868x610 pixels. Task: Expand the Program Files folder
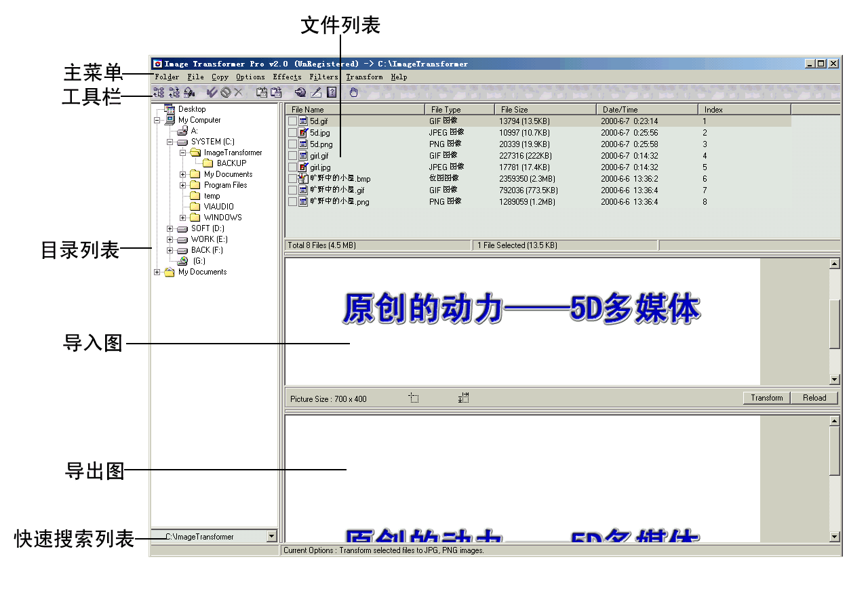click(x=183, y=185)
